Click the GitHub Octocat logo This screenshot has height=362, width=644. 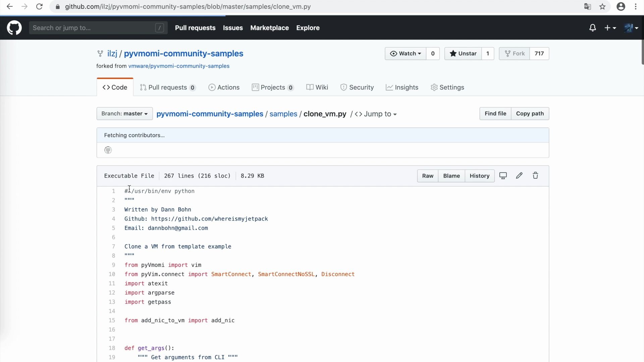(x=14, y=28)
